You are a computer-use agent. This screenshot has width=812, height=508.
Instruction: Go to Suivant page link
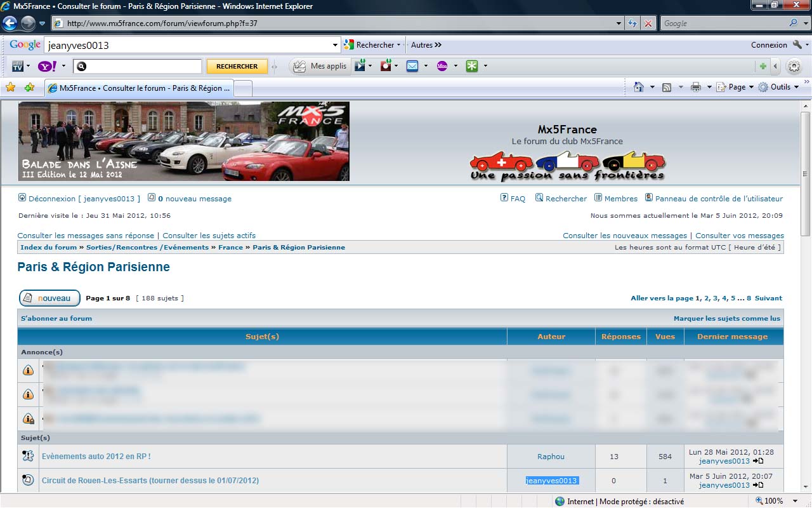coord(768,298)
